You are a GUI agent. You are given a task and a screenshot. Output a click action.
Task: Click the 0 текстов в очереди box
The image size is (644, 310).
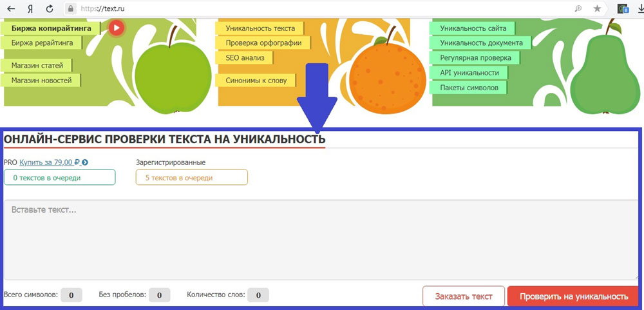[59, 177]
